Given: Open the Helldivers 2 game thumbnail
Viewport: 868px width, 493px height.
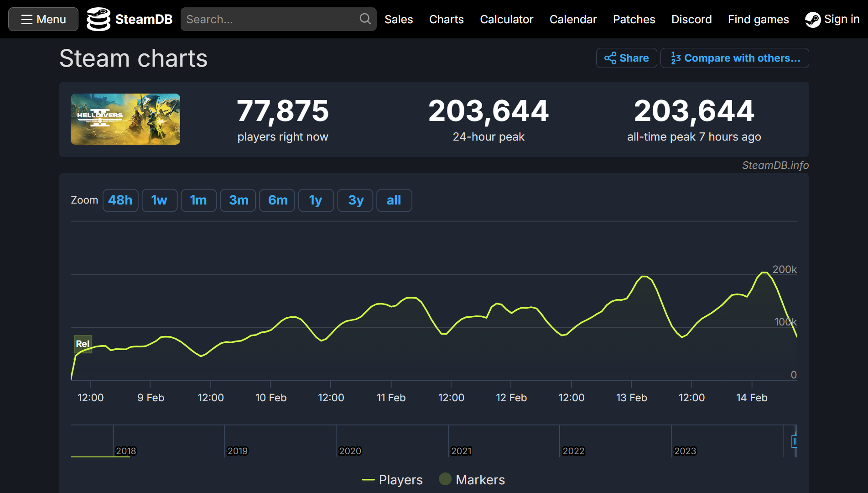Looking at the screenshot, I should click(125, 119).
